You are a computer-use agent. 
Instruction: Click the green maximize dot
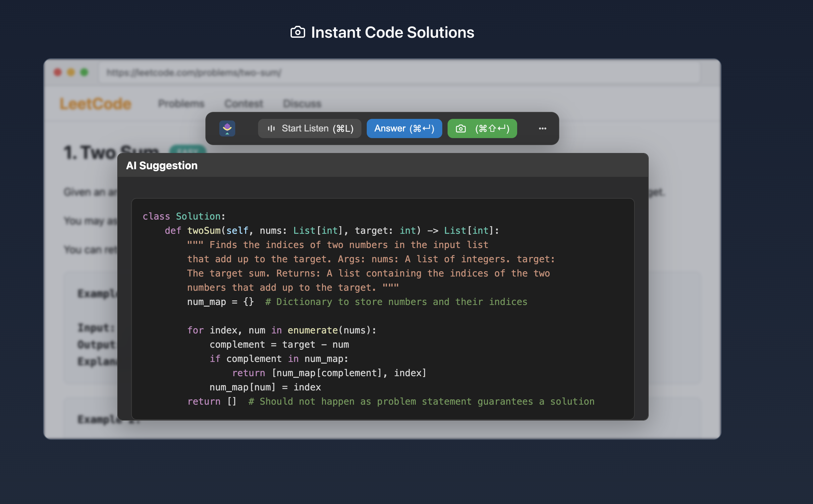point(84,72)
